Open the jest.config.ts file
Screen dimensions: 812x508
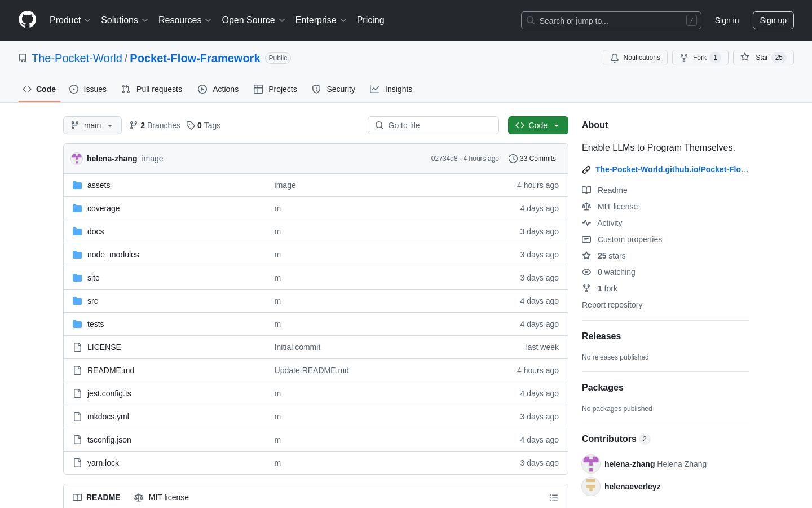tap(109, 393)
